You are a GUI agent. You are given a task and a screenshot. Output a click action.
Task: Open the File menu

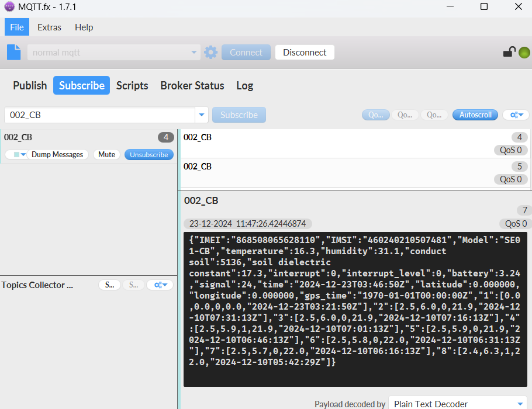(17, 27)
